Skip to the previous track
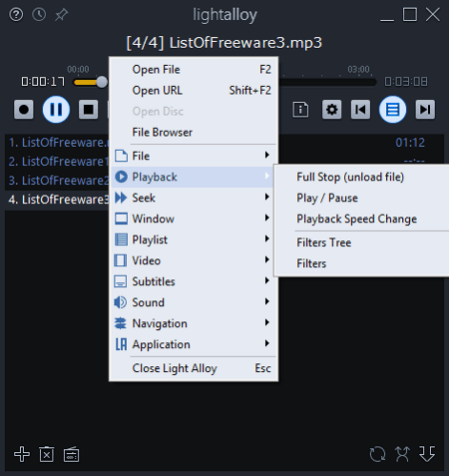The image size is (449, 476). [360, 109]
